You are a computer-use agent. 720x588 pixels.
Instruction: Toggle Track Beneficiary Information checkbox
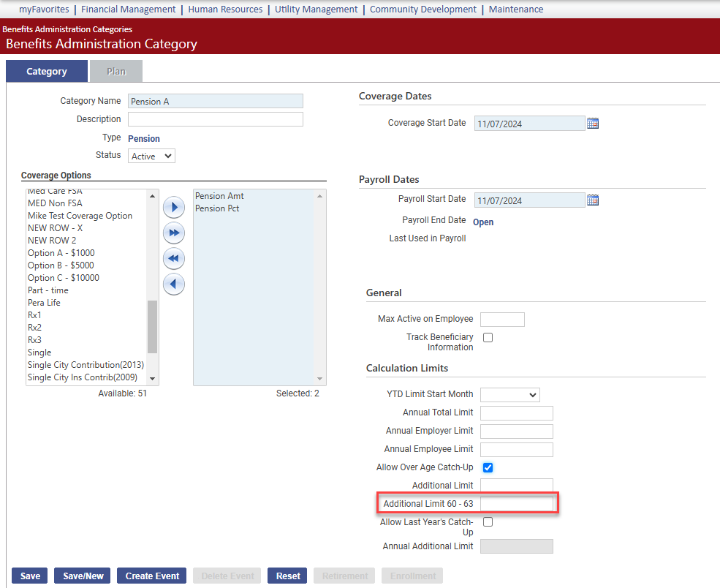(x=488, y=338)
